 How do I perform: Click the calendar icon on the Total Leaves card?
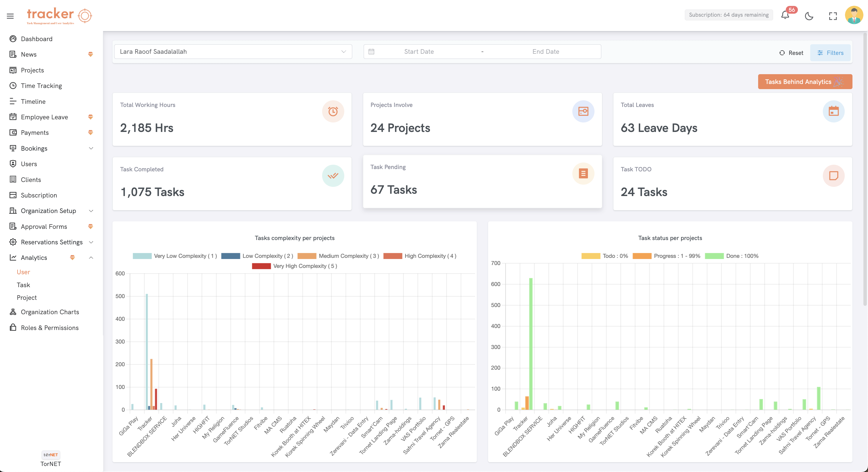833,111
